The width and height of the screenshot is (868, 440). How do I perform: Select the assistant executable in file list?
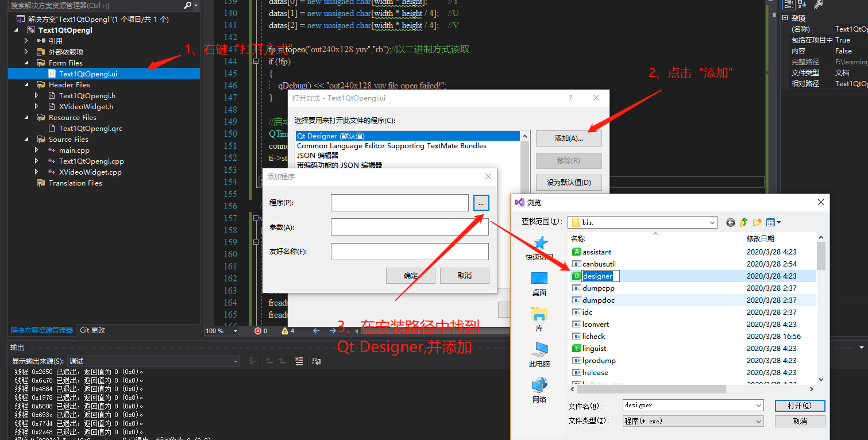pos(592,252)
